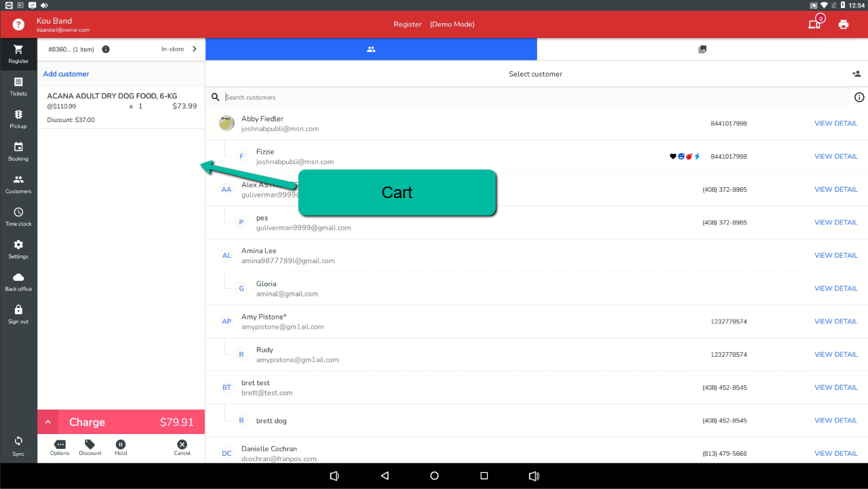Click the printer icon in header

tap(843, 24)
